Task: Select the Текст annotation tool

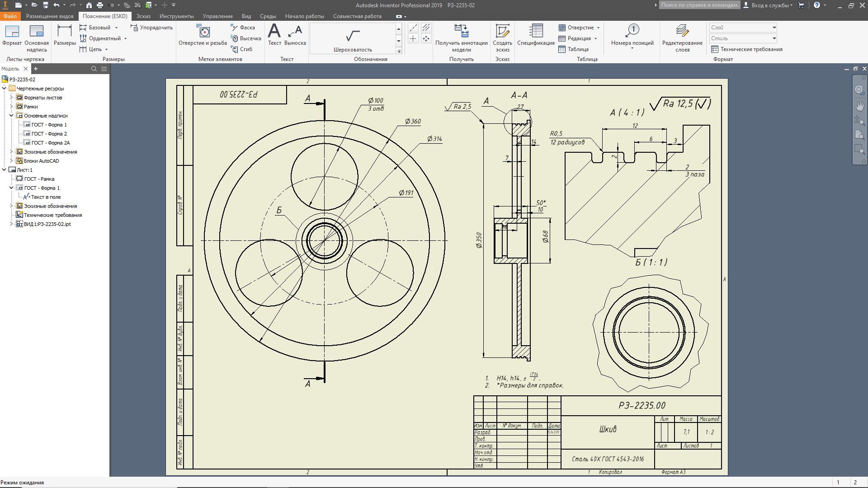Action: tap(274, 32)
